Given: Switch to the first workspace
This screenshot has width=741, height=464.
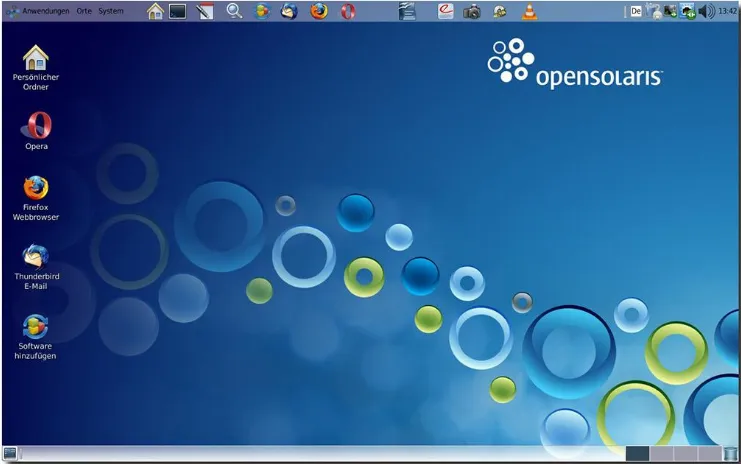Looking at the screenshot, I should click(x=638, y=454).
